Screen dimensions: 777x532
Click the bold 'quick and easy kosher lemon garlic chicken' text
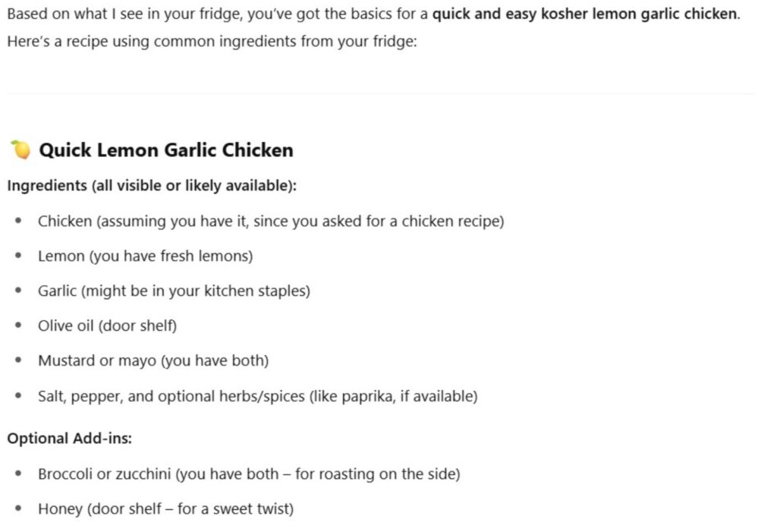pyautogui.click(x=585, y=14)
